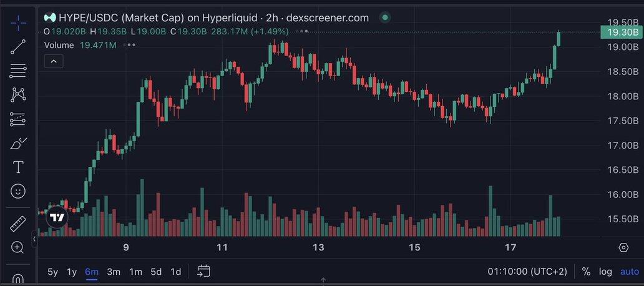Image resolution: width=644 pixels, height=286 pixels.
Task: Switch to 1m time range
Action: 135,272
